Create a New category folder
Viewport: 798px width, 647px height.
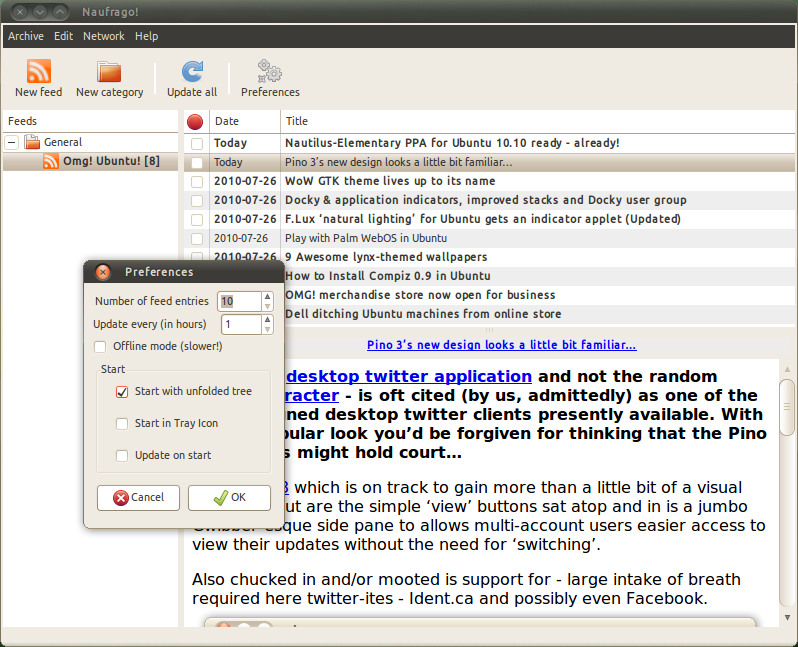coord(109,72)
